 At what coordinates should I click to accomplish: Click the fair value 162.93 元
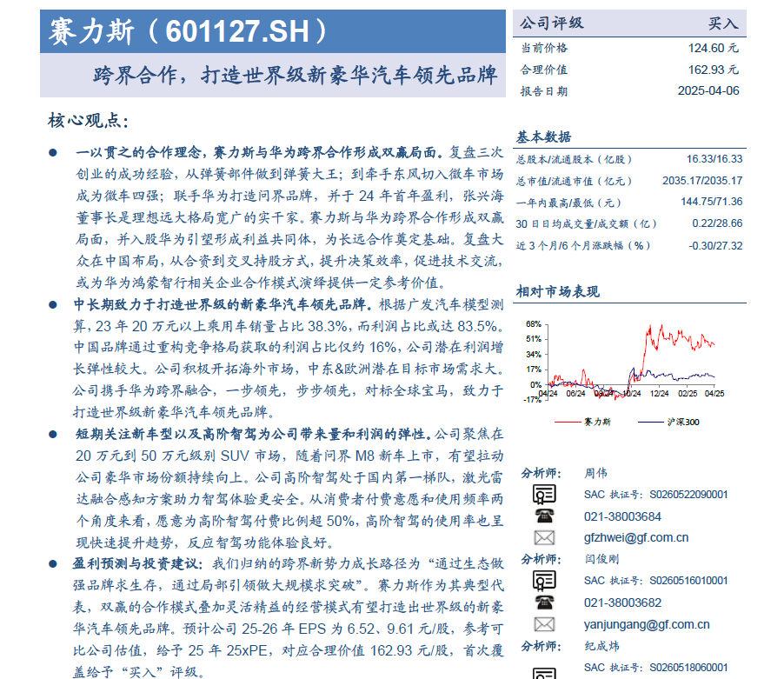[x=713, y=70]
